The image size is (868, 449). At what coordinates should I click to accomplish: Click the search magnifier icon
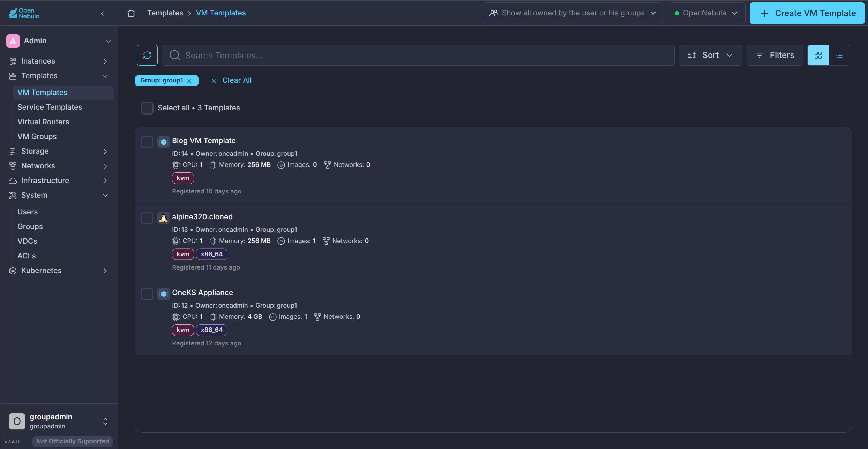(x=175, y=55)
